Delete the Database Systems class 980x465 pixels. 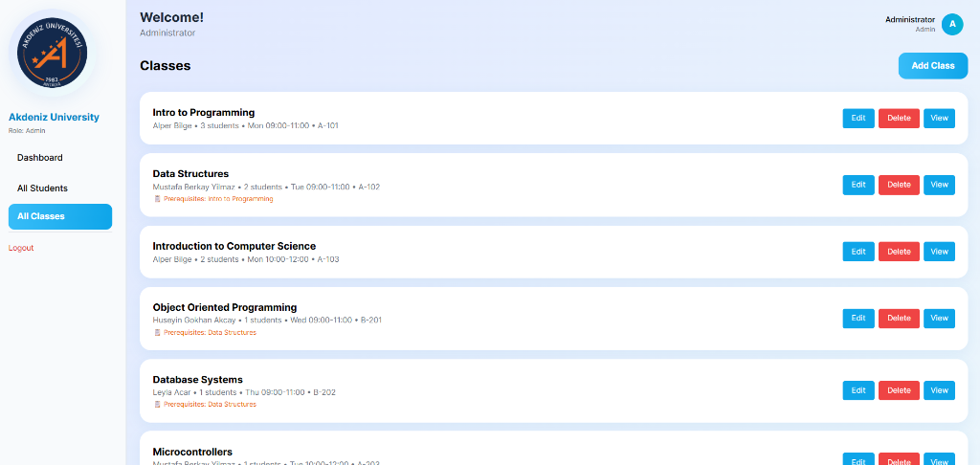pyautogui.click(x=899, y=390)
